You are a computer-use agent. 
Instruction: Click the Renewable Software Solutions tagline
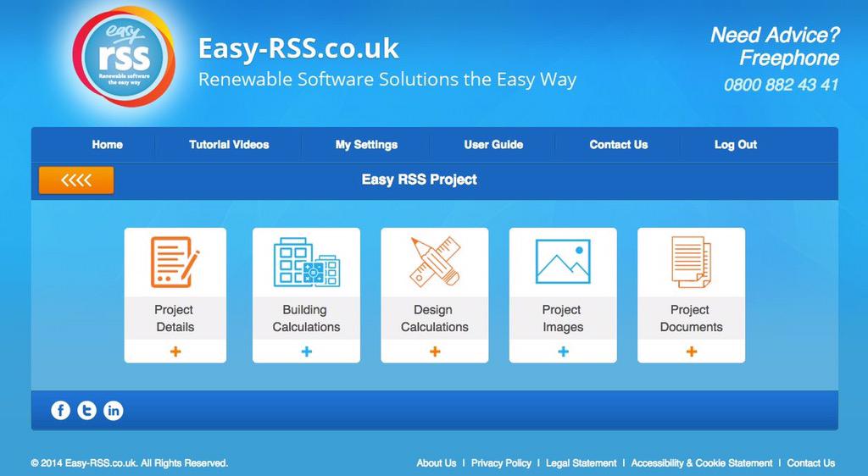pyautogui.click(x=387, y=80)
